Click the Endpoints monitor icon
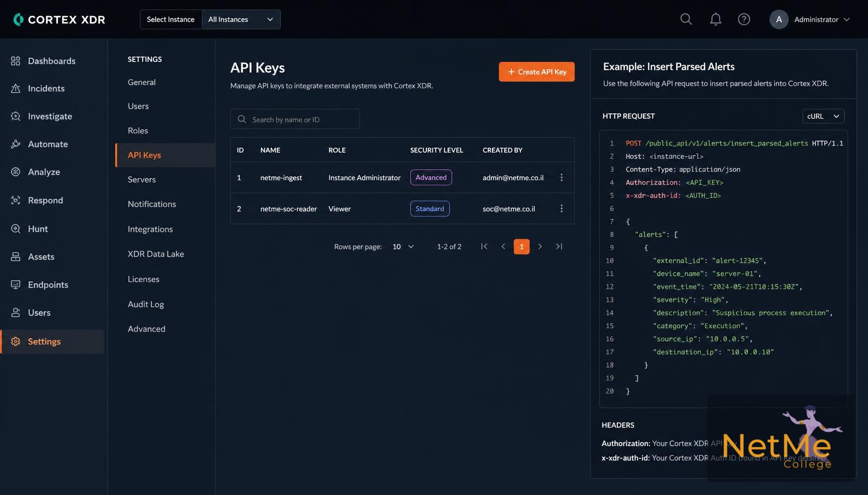This screenshot has height=495, width=868. click(x=16, y=284)
